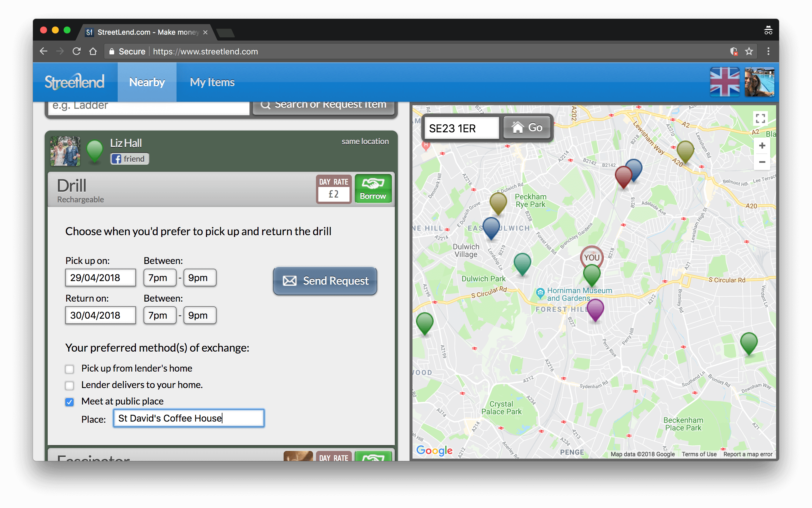Click the UK flag language icon
The image size is (812, 508).
point(725,82)
